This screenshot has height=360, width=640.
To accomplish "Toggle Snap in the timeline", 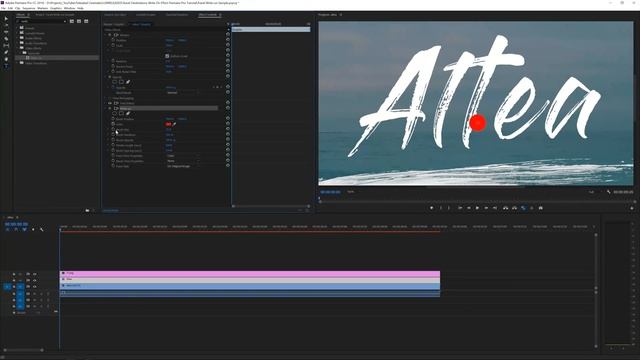I will (x=16, y=229).
